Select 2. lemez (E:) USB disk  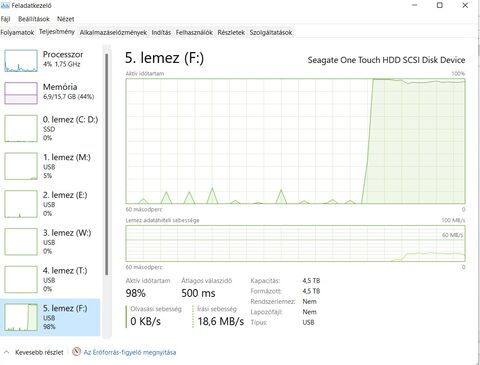coord(50,204)
